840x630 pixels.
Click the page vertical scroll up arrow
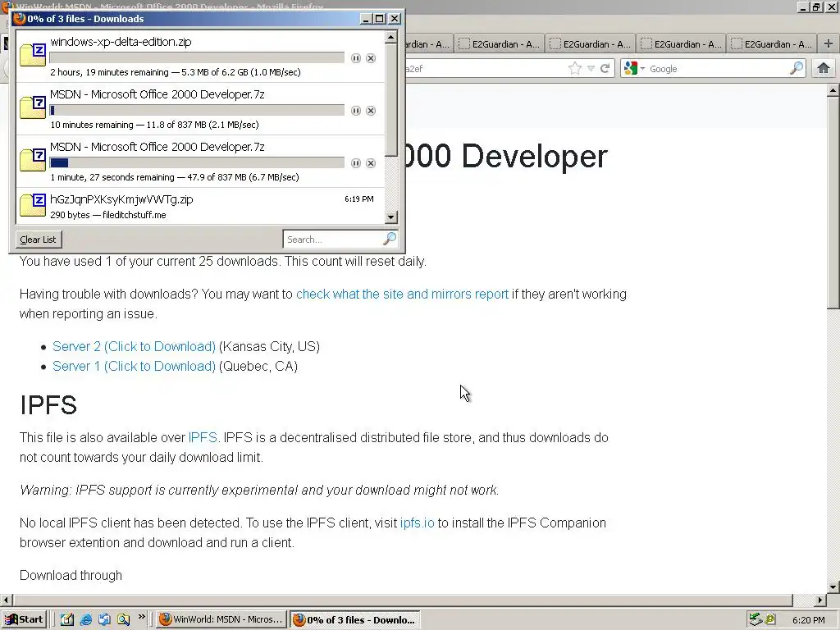tap(833, 90)
